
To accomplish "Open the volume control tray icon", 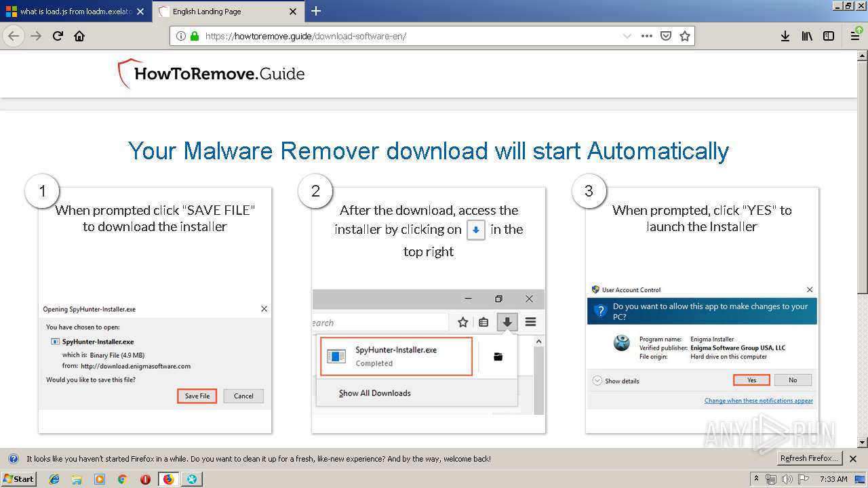I will (787, 479).
